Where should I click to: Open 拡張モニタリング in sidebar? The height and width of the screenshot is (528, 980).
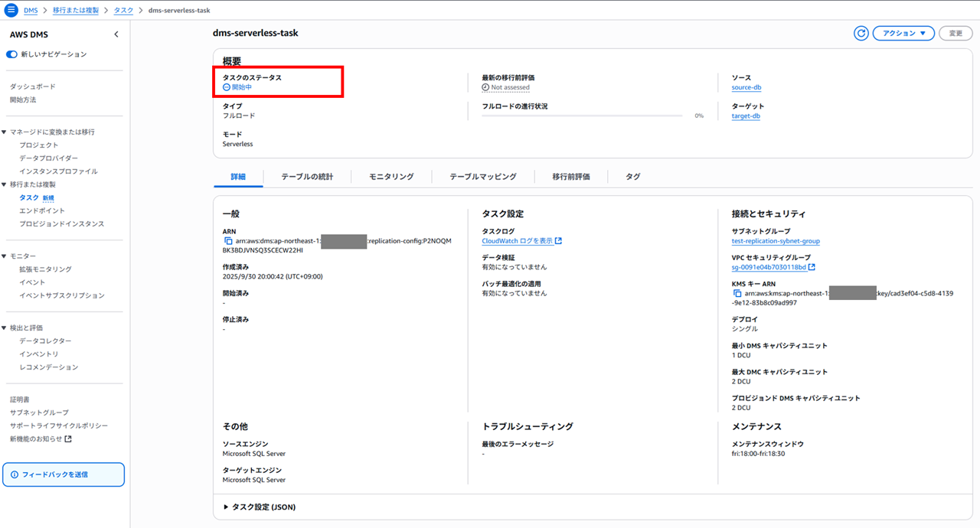[x=45, y=269]
